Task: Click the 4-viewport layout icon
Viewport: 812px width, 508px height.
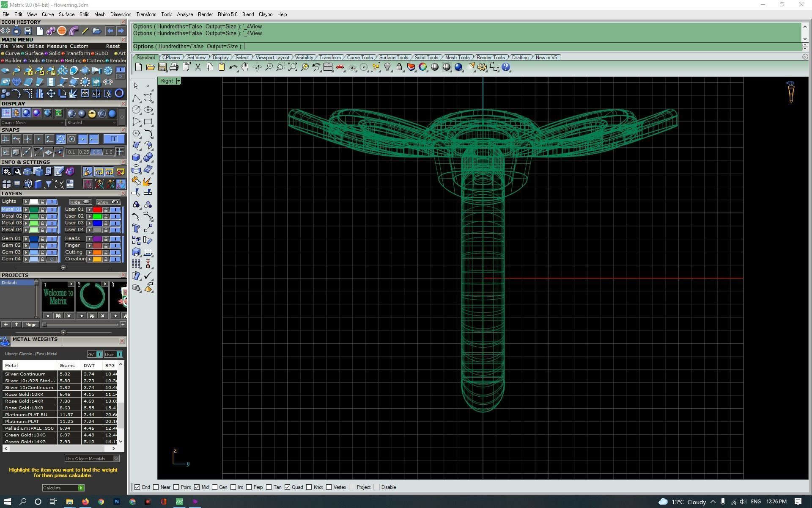Action: click(328, 67)
